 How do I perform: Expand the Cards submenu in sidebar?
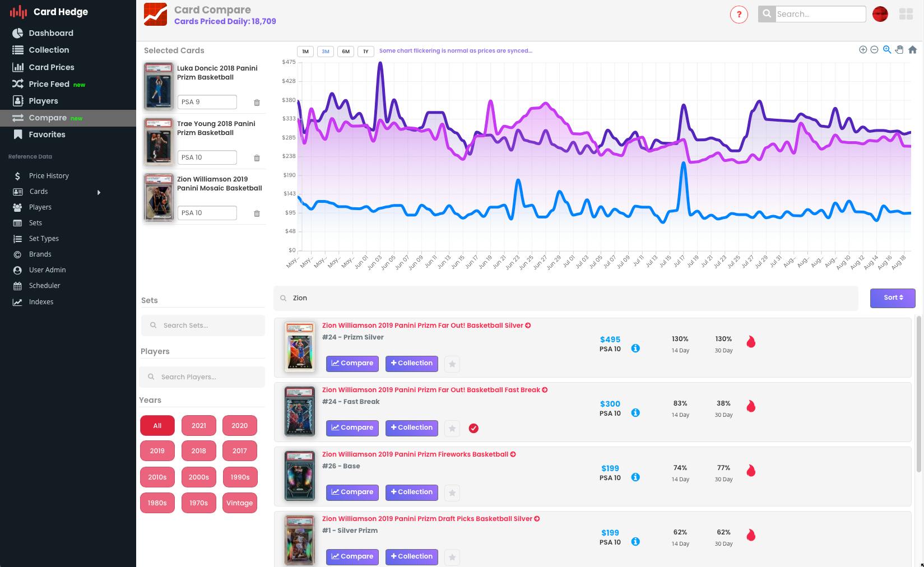(x=99, y=192)
